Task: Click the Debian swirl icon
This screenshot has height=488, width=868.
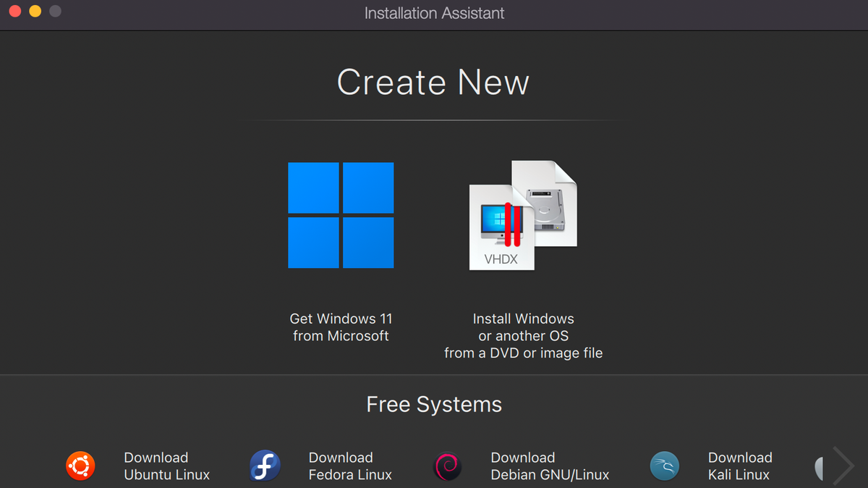Action: point(447,466)
